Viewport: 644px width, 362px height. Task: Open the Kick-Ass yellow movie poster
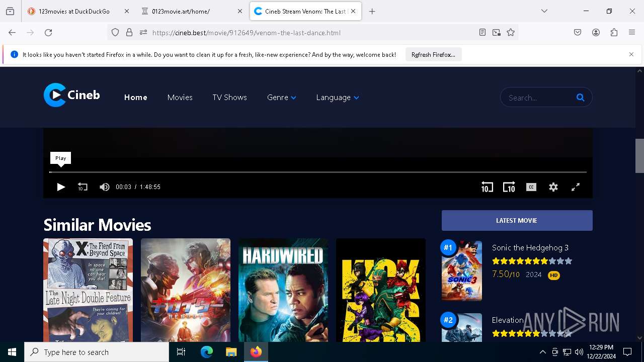380,290
